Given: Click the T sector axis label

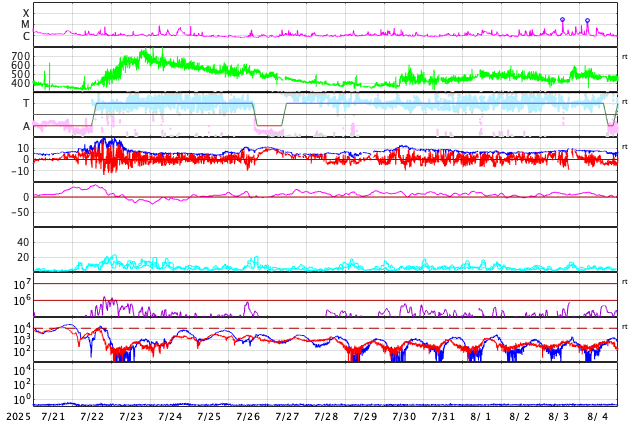Looking at the screenshot, I should [26, 103].
